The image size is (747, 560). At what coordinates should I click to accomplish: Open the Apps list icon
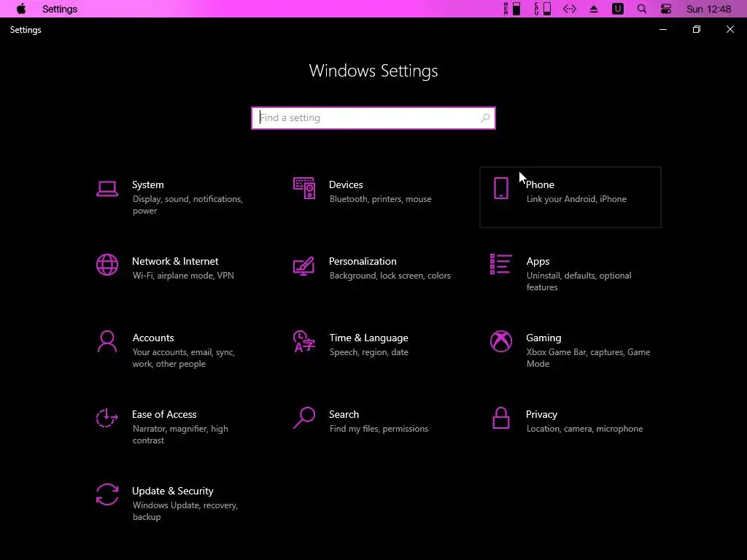click(500, 264)
